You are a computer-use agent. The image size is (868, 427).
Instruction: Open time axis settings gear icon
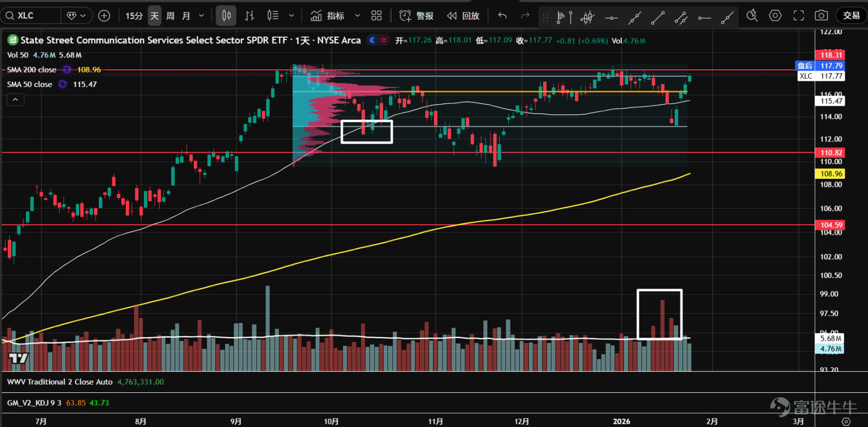[846, 421]
